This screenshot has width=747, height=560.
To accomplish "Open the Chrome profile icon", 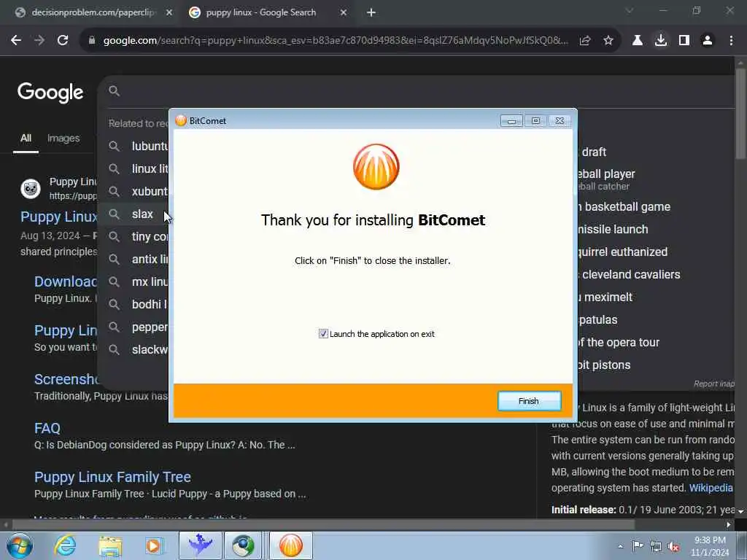I will [x=708, y=41].
